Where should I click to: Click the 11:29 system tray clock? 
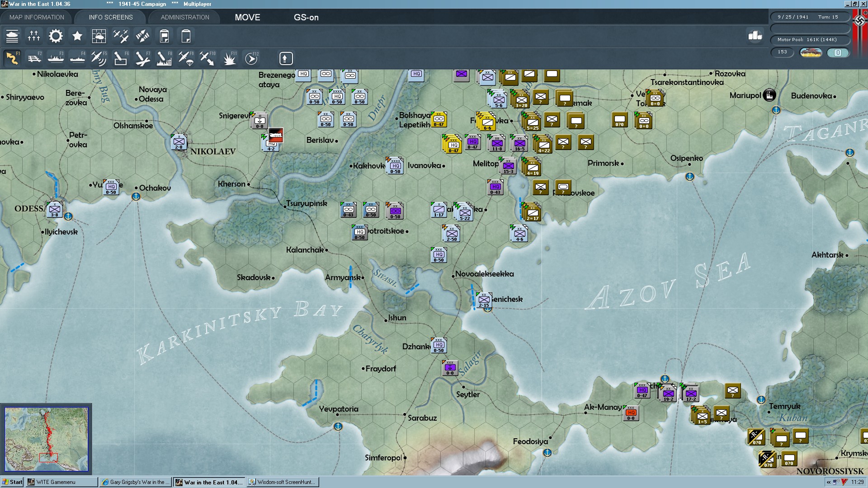tap(857, 482)
